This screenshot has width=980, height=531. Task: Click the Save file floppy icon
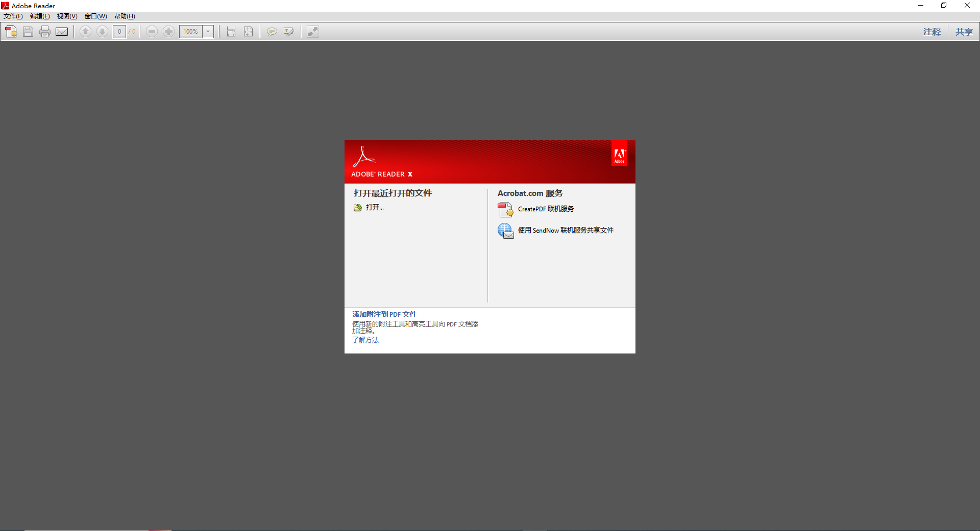[x=28, y=32]
